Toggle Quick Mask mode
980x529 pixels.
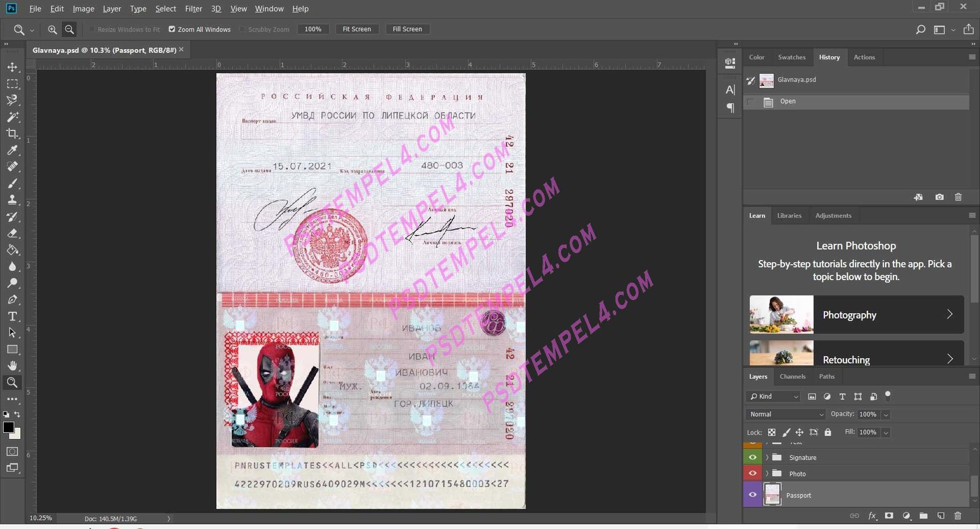click(x=12, y=451)
